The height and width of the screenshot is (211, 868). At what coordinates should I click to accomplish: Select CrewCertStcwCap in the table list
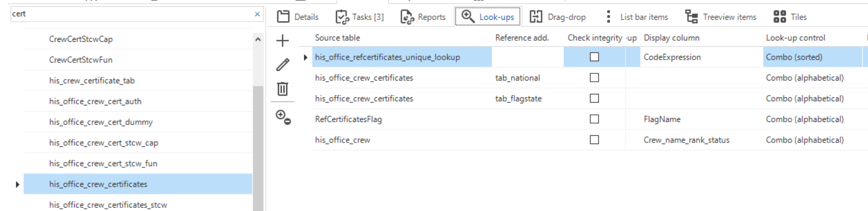[x=138, y=39]
